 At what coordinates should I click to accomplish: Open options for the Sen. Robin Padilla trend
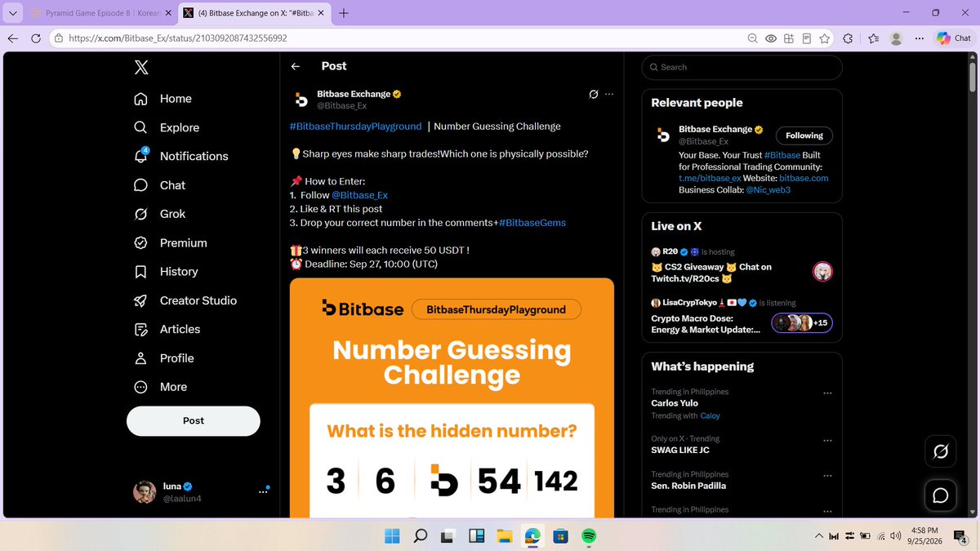click(x=827, y=475)
